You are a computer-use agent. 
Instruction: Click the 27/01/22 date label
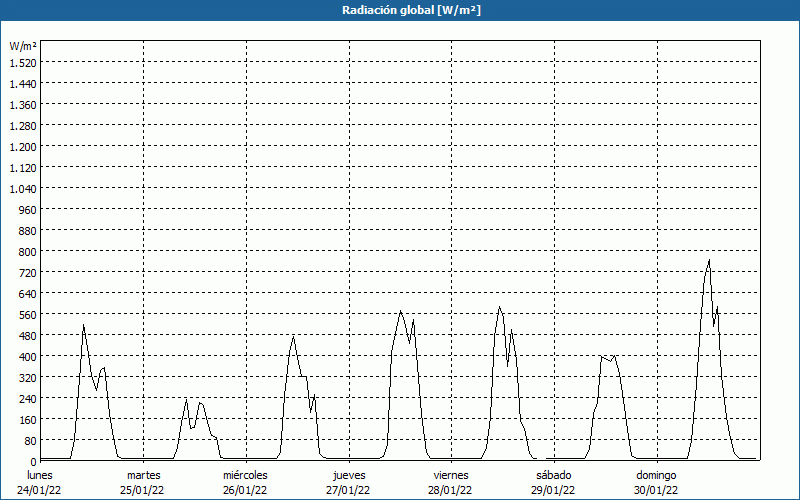click(348, 490)
